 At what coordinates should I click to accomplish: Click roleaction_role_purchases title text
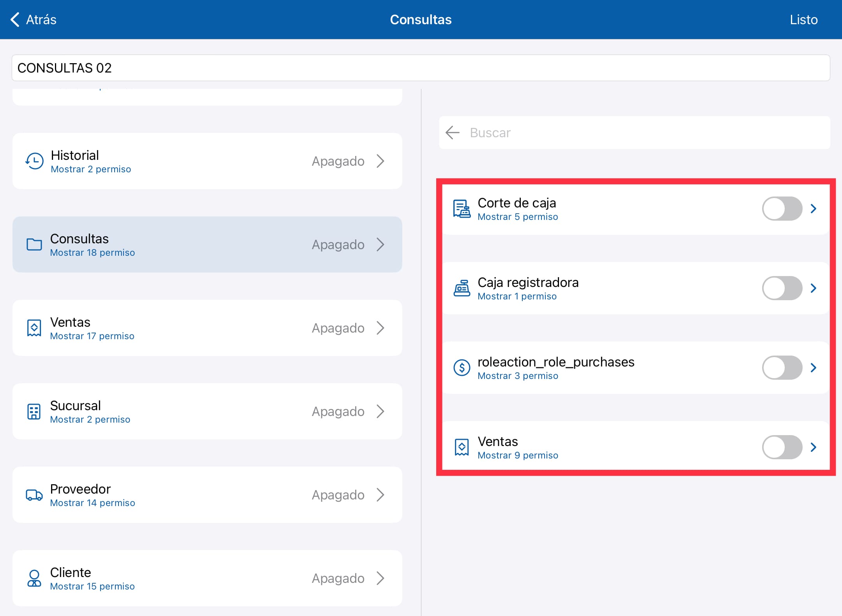point(556,362)
